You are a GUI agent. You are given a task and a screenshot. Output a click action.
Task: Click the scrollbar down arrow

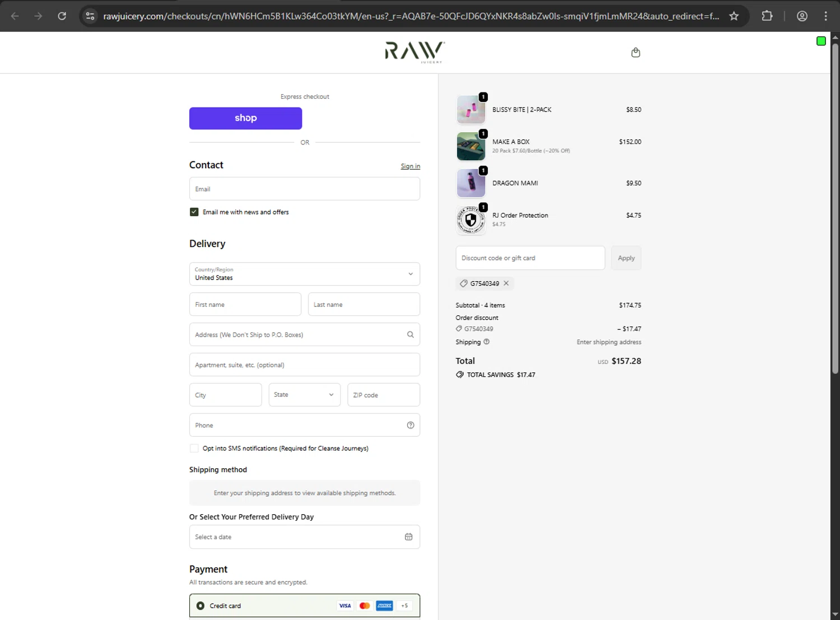point(835,614)
